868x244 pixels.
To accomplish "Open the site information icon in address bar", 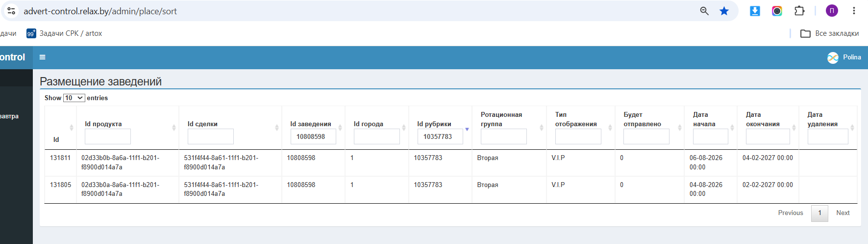I will pyautogui.click(x=11, y=11).
